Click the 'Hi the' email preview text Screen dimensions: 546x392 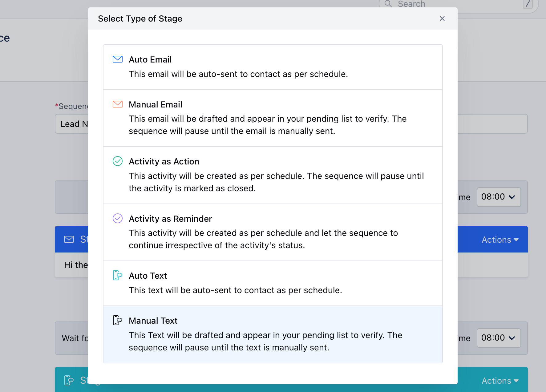(76, 265)
